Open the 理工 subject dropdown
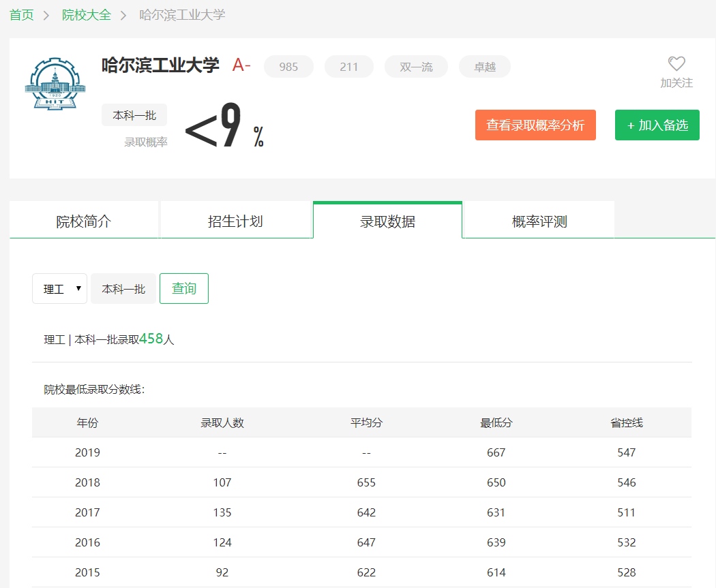Image resolution: width=716 pixels, height=588 pixels. click(59, 288)
